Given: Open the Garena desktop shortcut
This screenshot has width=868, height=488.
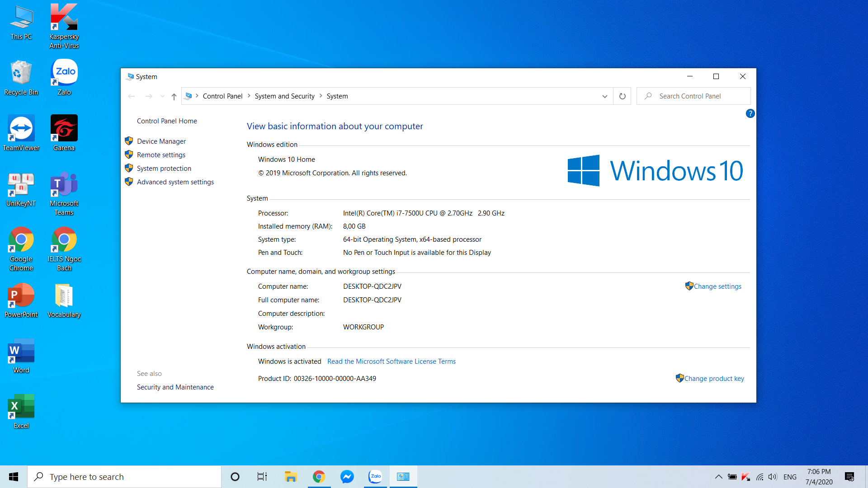Looking at the screenshot, I should (64, 133).
